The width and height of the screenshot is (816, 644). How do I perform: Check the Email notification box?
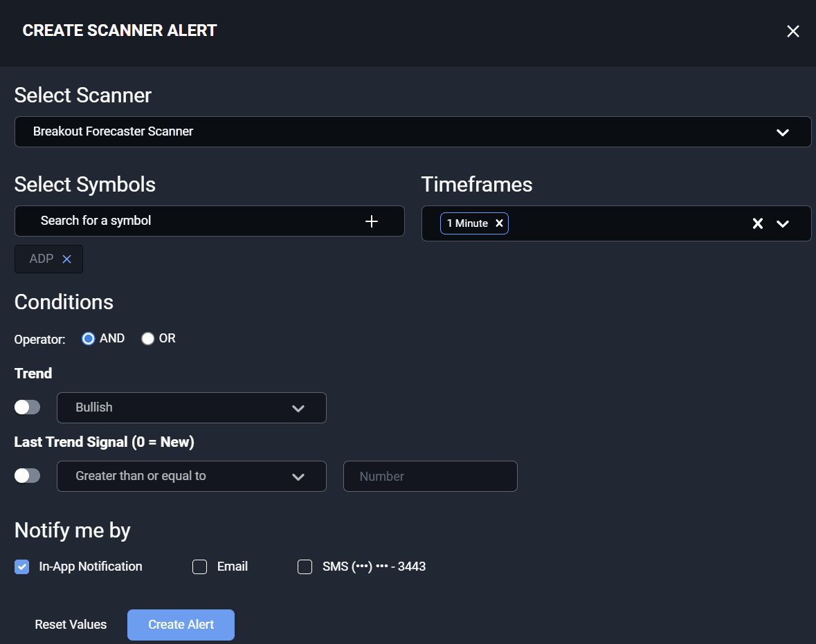click(x=200, y=567)
